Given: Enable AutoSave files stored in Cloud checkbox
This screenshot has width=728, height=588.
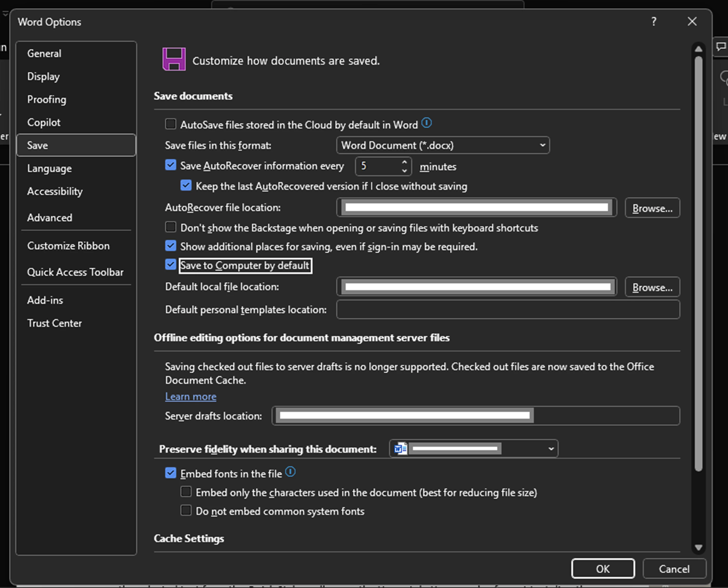Looking at the screenshot, I should [171, 124].
